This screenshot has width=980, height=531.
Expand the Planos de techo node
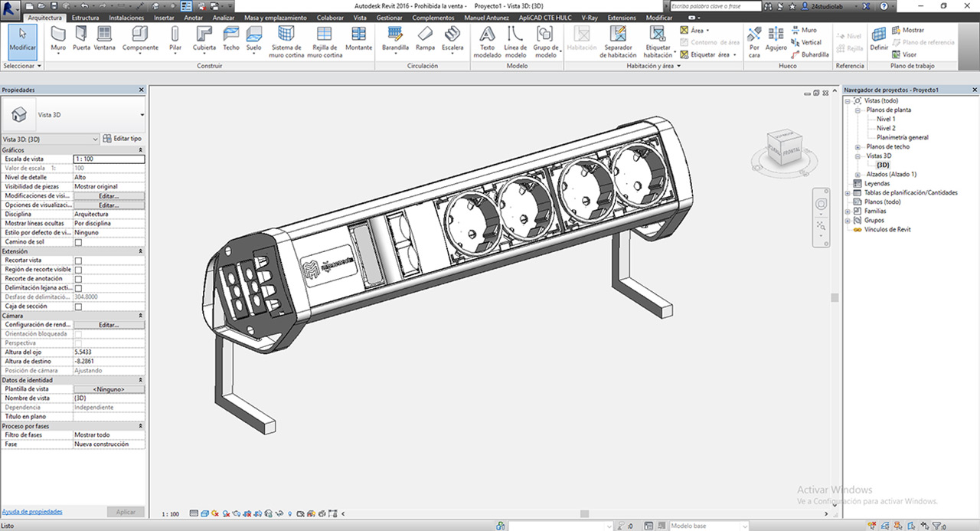[x=857, y=147]
